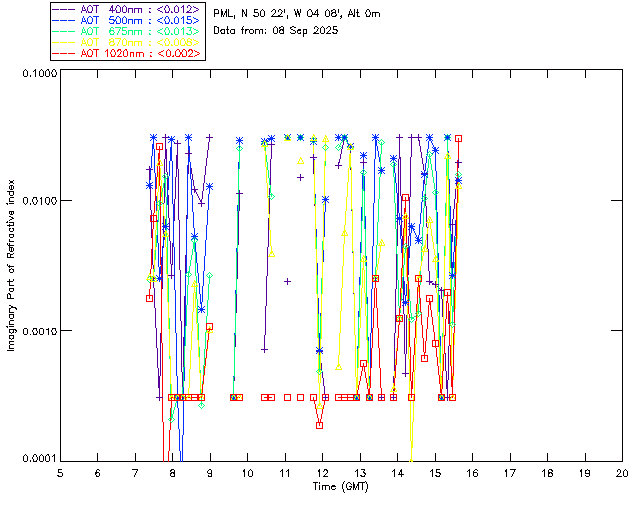This screenshot has height=512, width=640.
Task: Click the lowest red square marker near hour 12
Action: coord(320,425)
